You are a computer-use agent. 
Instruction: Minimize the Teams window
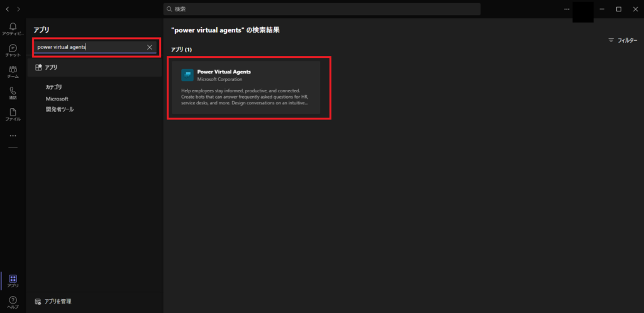pyautogui.click(x=602, y=9)
